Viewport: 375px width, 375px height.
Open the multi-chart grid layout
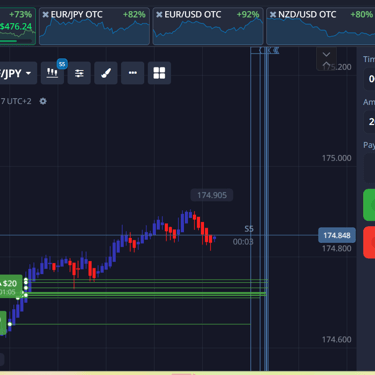159,73
